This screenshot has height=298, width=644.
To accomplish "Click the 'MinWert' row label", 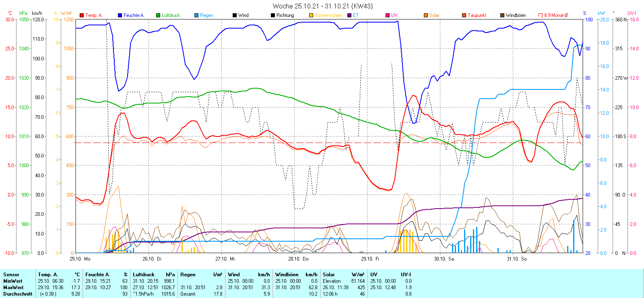I will pos(13,281).
